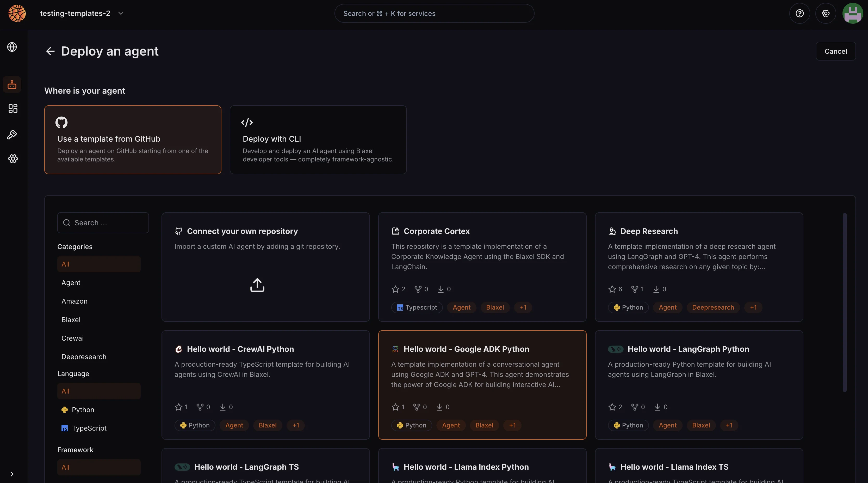Screen dimensions: 868x483
Task: Click the template search field
Action: (103, 223)
